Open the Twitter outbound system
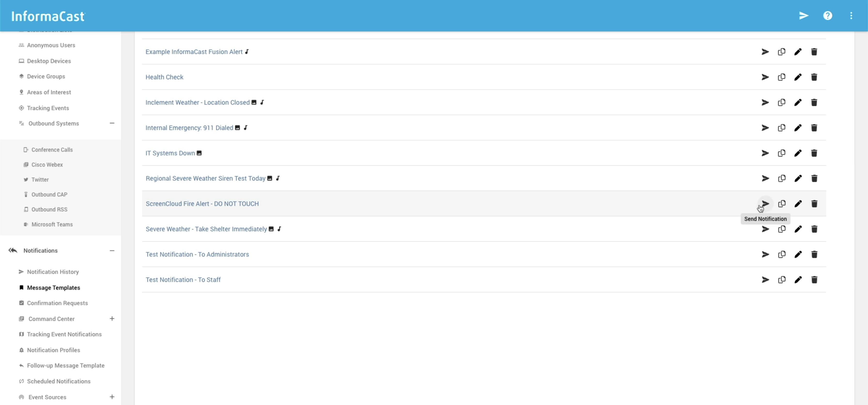This screenshot has height=405, width=868. click(x=40, y=180)
